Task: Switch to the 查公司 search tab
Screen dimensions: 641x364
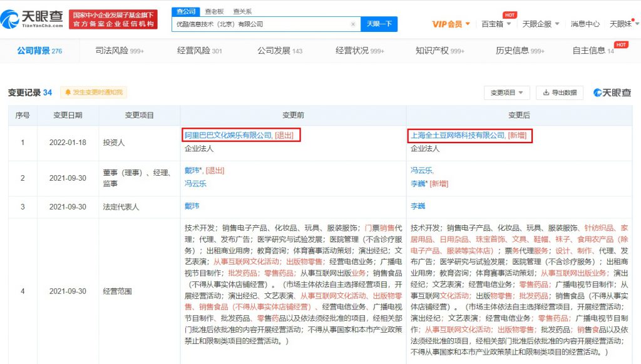Action: (x=186, y=11)
